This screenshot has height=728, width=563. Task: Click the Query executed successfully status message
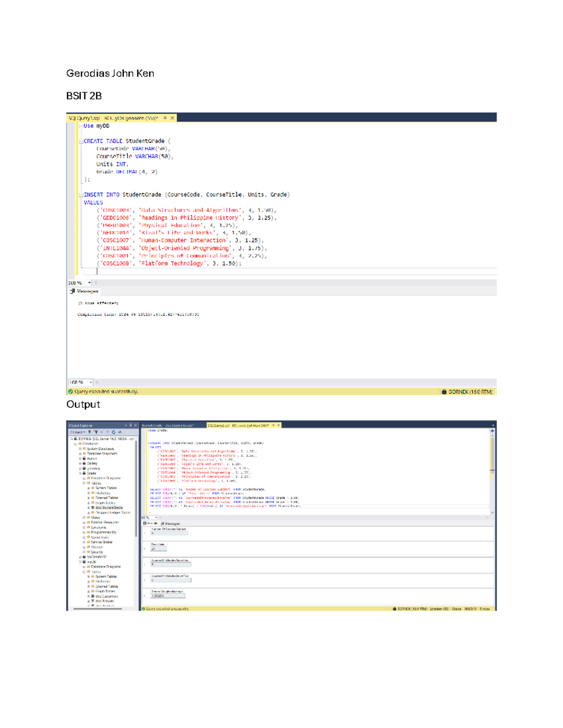169,608
